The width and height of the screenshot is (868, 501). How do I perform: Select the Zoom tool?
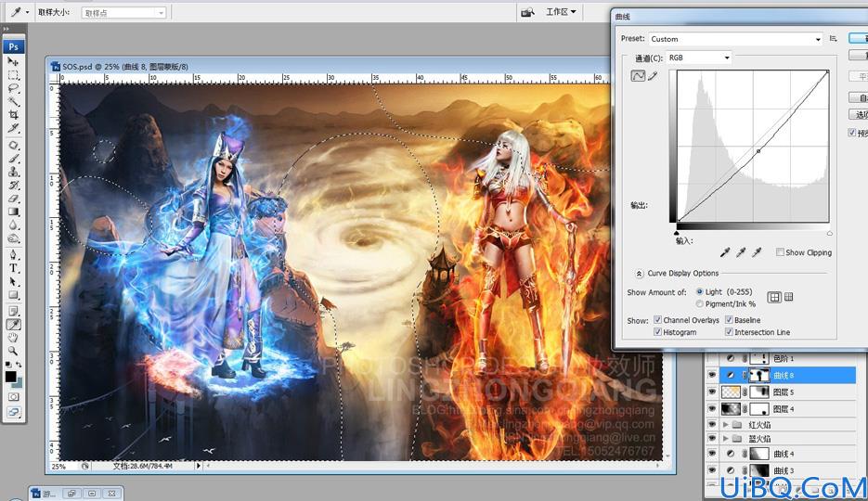point(13,351)
